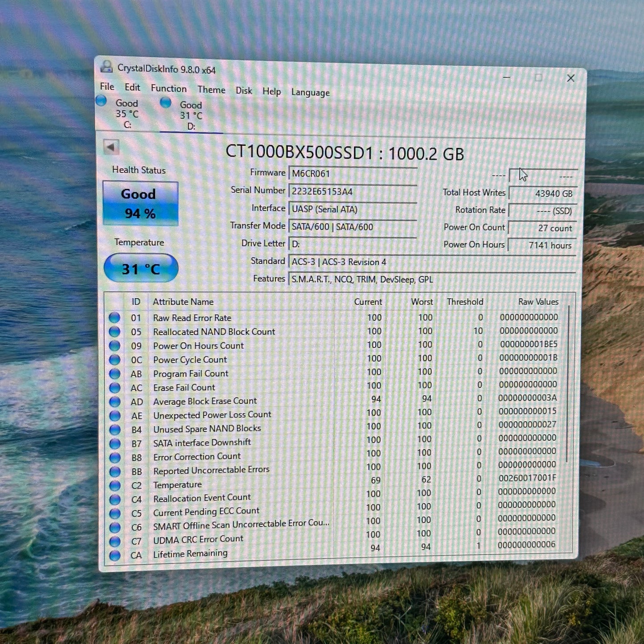Click status orb for Raw Read Error Rate
Screen dimensions: 644x644
click(x=115, y=317)
